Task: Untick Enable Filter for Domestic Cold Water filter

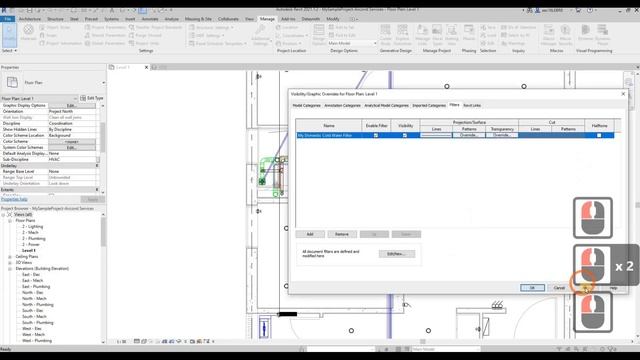Action: 376,135
